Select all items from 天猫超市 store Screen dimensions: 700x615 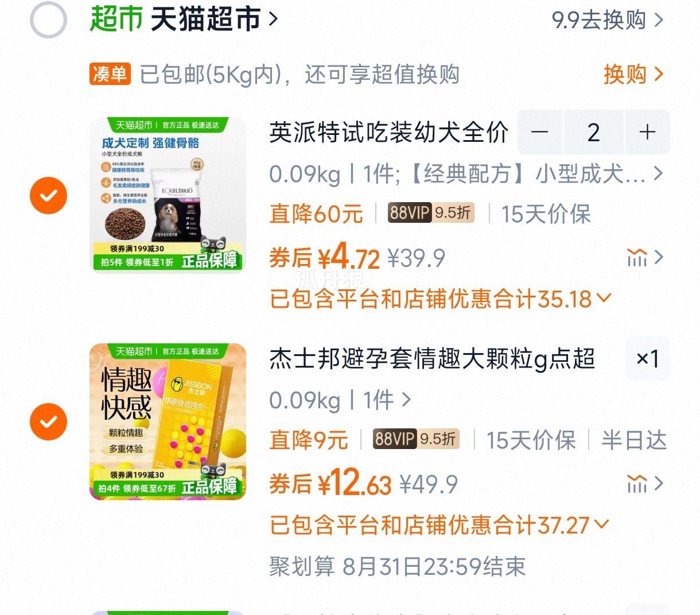coord(48,20)
